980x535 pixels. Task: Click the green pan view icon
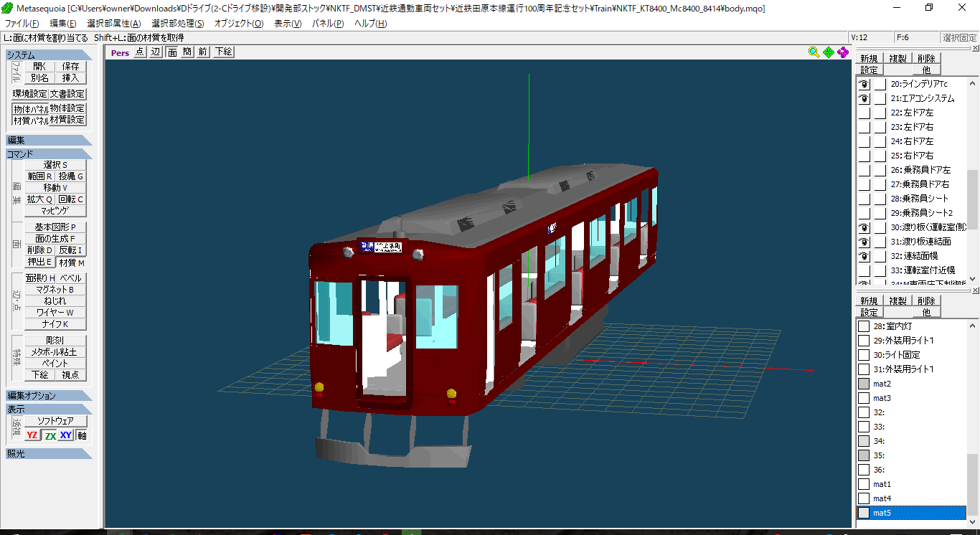coord(829,52)
